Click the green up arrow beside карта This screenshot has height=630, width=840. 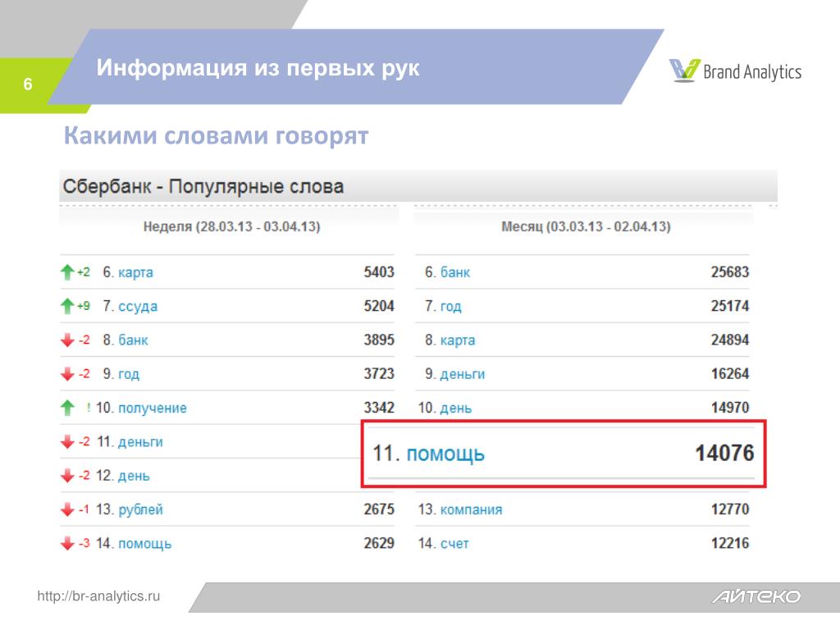pyautogui.click(x=67, y=272)
